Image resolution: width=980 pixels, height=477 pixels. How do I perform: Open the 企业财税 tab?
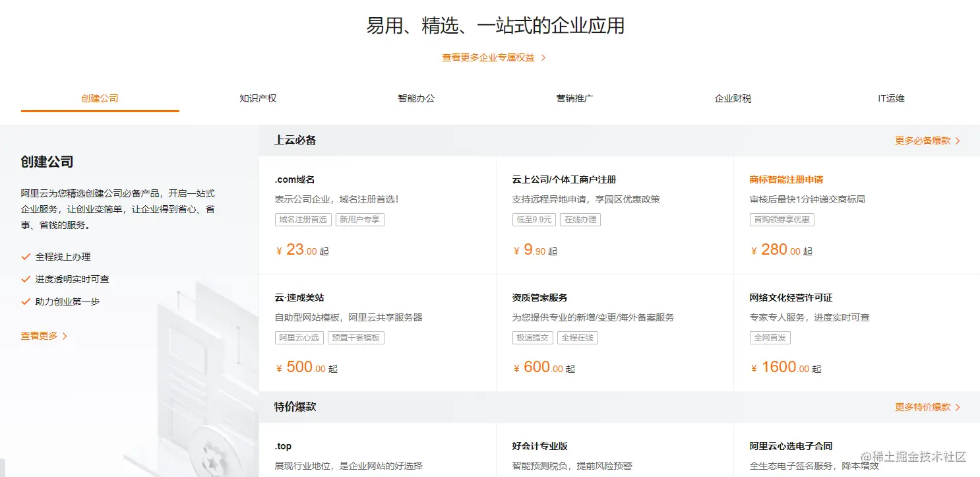tap(733, 98)
